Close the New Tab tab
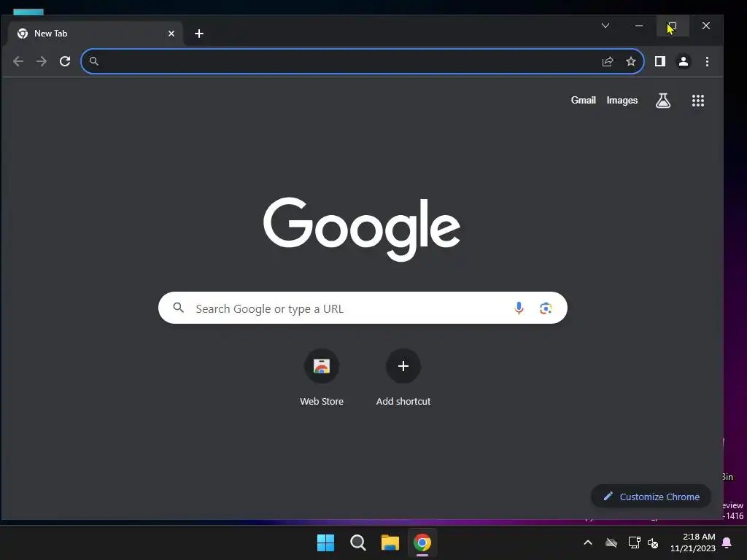The width and height of the screenshot is (747, 560). (171, 34)
